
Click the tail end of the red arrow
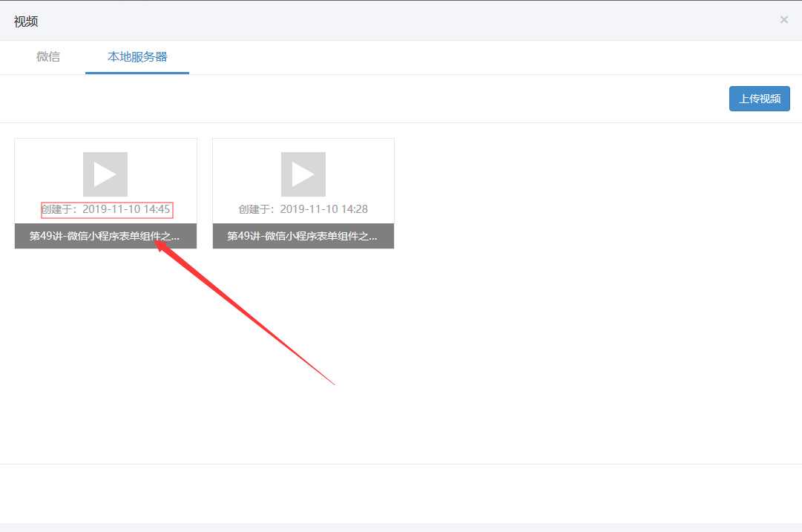coord(332,383)
